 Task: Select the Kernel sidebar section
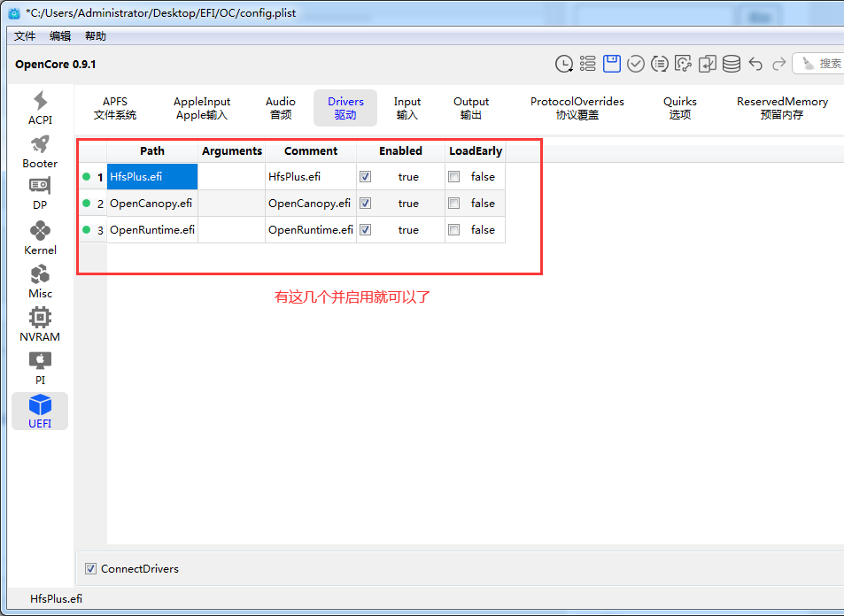click(40, 237)
